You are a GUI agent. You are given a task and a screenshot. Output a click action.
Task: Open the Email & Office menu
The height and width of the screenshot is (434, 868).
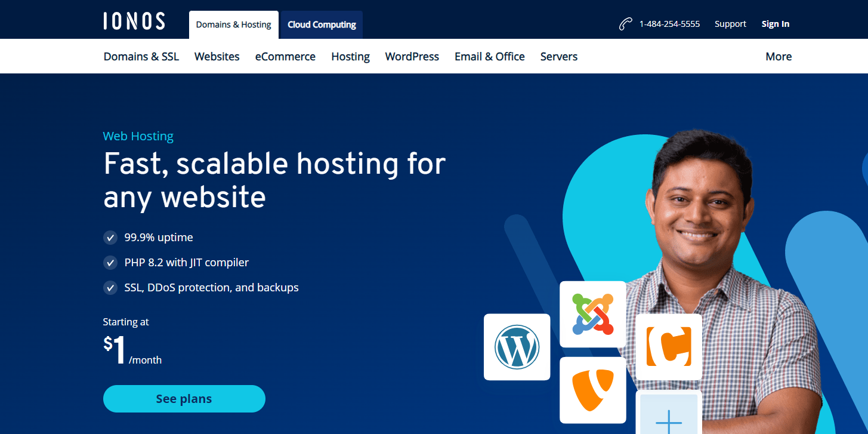click(x=489, y=56)
